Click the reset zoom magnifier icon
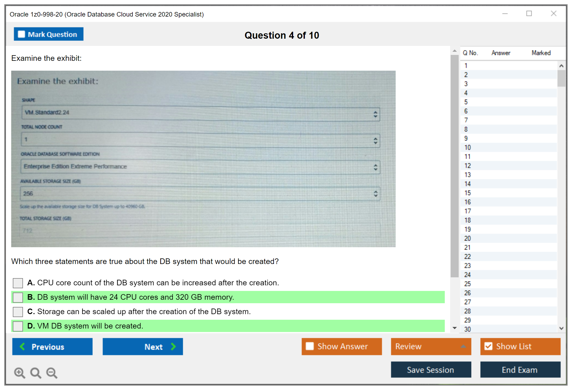The width and height of the screenshot is (574, 392). (36, 373)
